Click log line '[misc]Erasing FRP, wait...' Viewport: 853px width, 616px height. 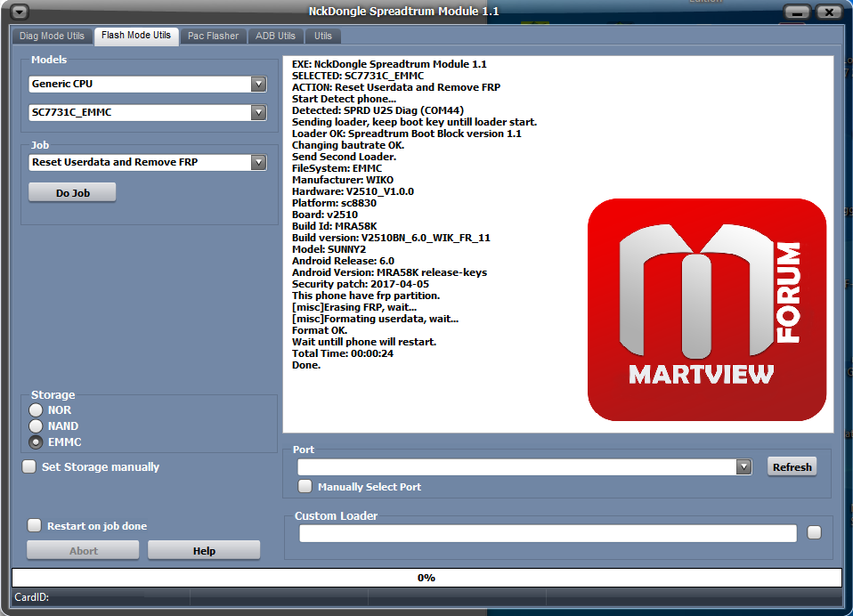click(354, 307)
